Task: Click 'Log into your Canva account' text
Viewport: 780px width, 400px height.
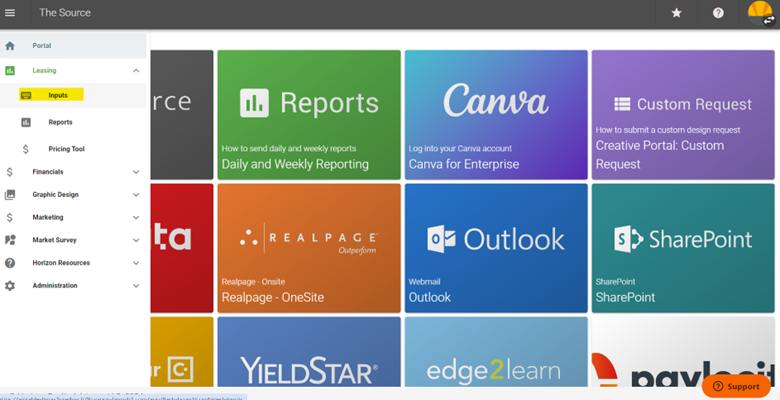Action: click(460, 148)
